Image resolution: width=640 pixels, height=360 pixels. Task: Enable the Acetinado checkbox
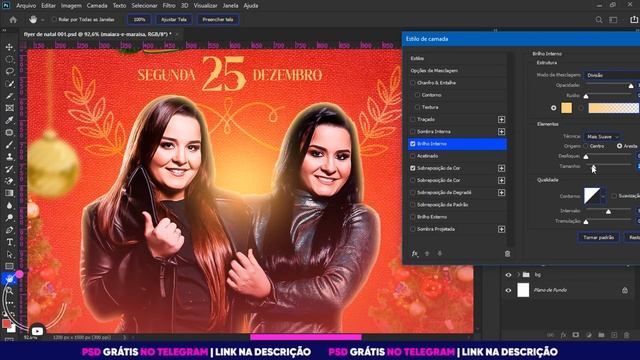click(x=413, y=156)
